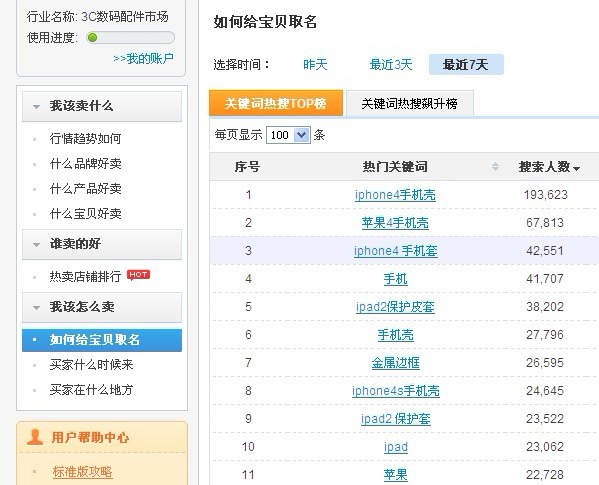Open keyword 手机 link in row 4
Image resolution: width=599 pixels, height=485 pixels.
(395, 279)
